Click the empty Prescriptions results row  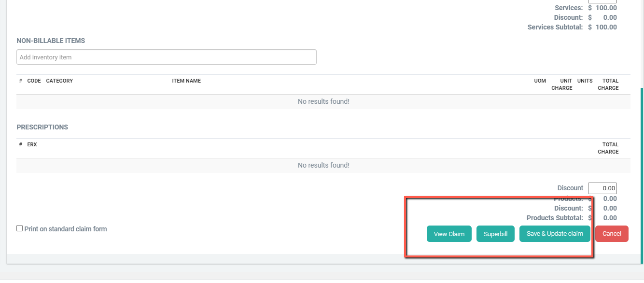click(x=323, y=165)
